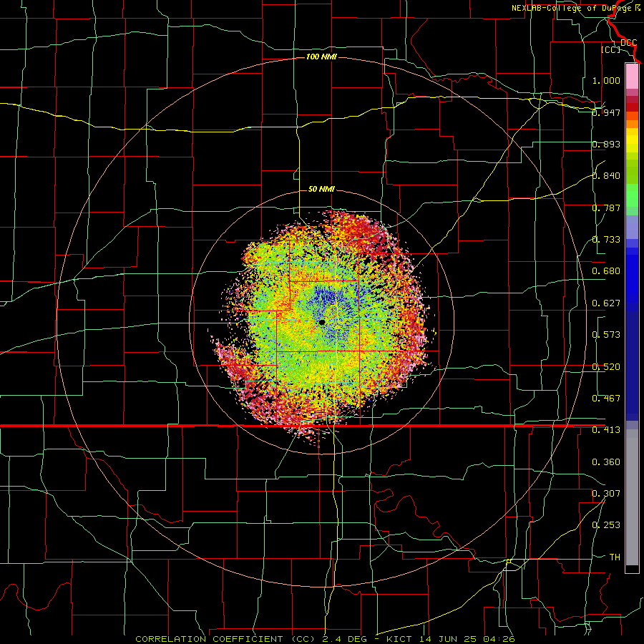Select the 0.680 legend value
This screenshot has width=644, height=644.
coord(606,271)
